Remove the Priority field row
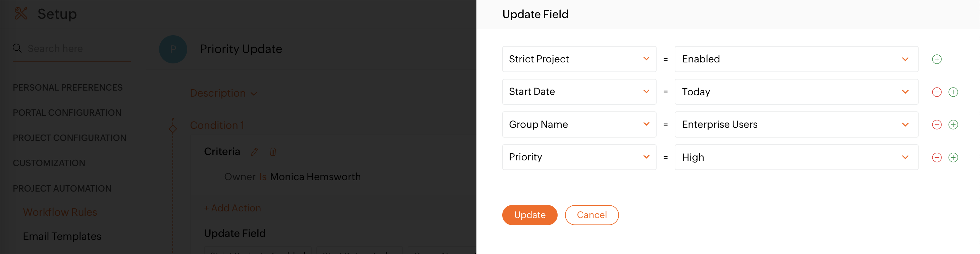The height and width of the screenshot is (254, 980). coord(937,157)
